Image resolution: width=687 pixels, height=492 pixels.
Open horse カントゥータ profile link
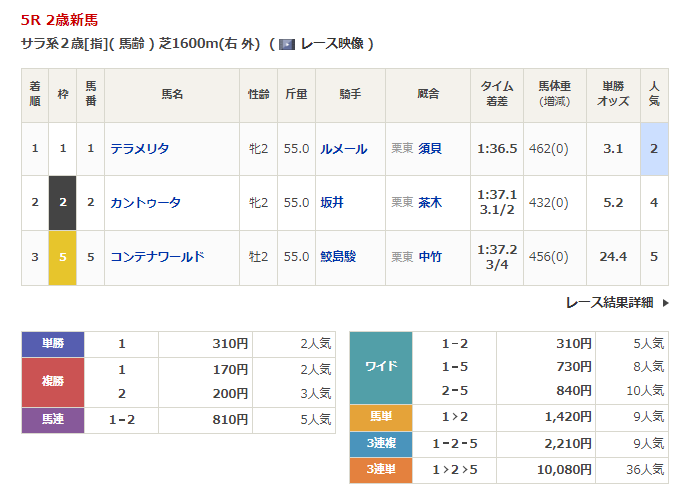click(145, 203)
